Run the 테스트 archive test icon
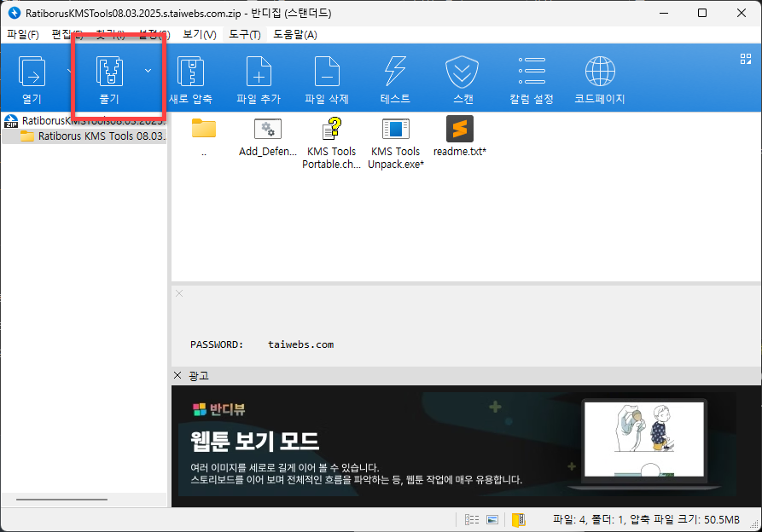The width and height of the screenshot is (762, 532). pos(395,78)
